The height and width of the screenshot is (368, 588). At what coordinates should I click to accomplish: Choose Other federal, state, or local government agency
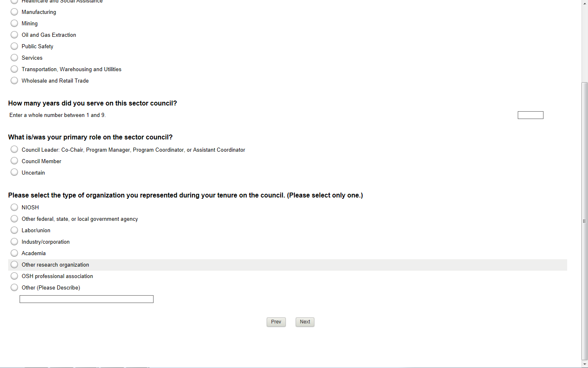[14, 219]
